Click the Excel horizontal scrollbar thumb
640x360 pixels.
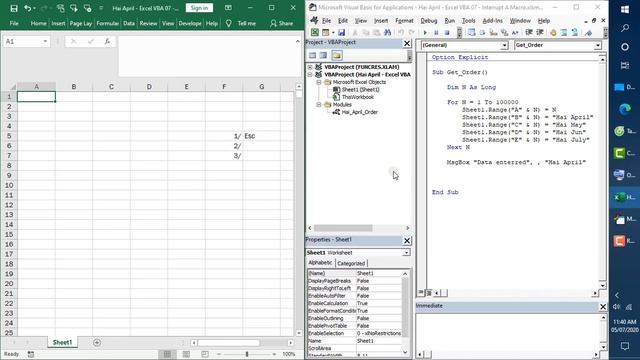pyautogui.click(x=229, y=343)
